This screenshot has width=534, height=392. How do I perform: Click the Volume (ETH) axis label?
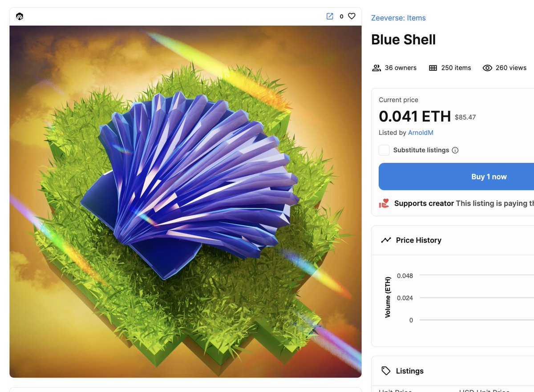[388, 297]
